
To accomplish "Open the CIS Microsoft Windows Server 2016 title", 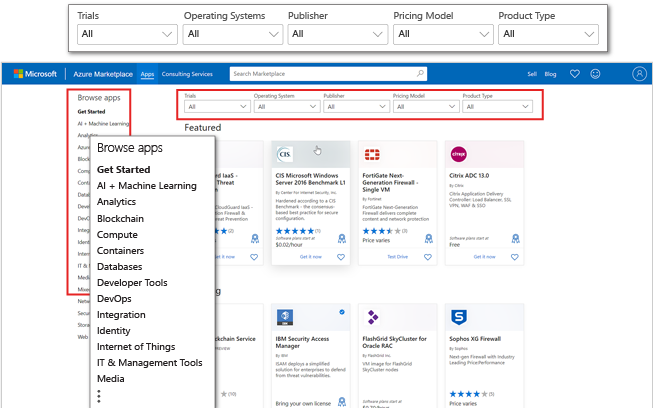I will tap(311, 179).
